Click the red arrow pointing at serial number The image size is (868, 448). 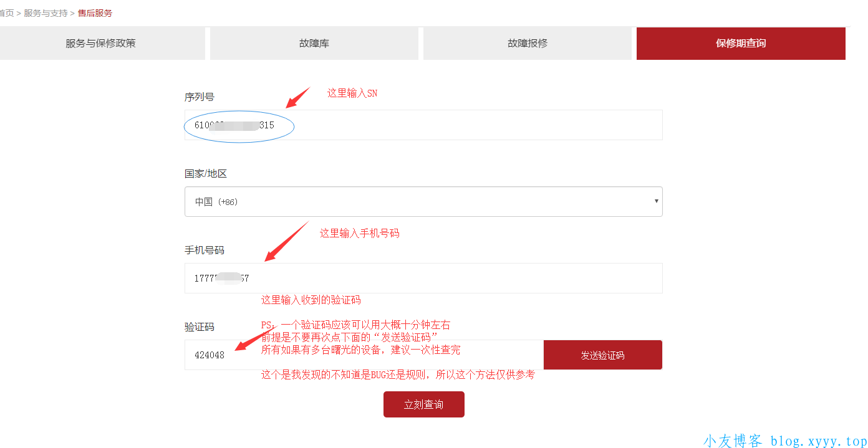297,98
